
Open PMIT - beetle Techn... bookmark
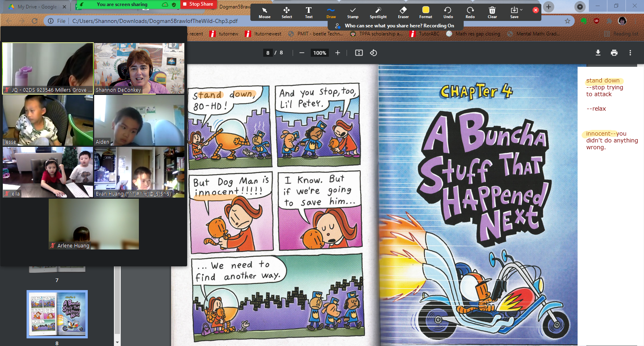coord(316,34)
